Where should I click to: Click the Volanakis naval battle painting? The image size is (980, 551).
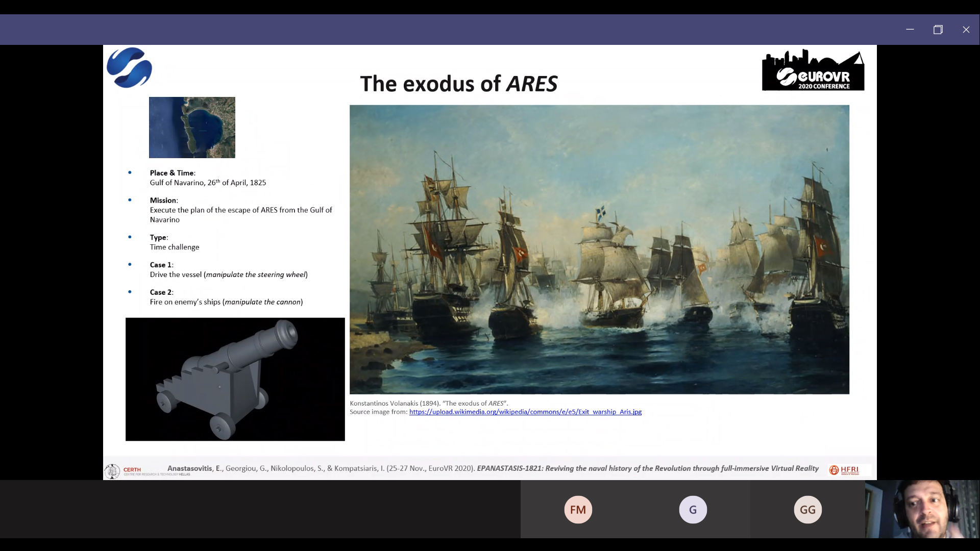(x=599, y=249)
